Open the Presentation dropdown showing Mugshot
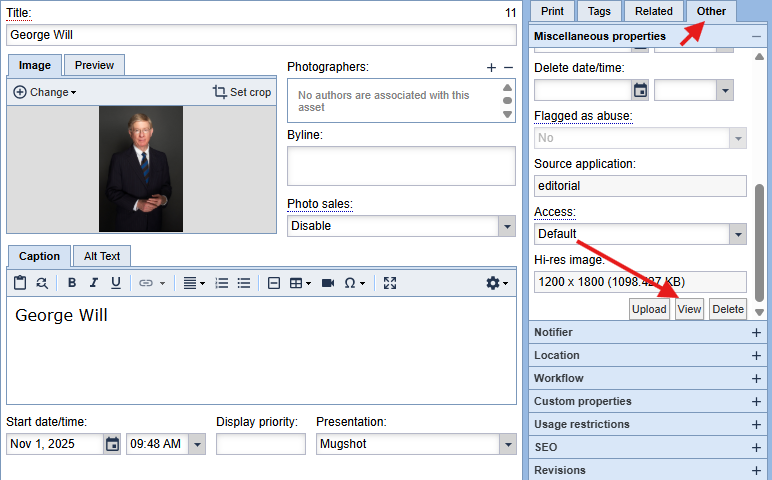Image resolution: width=772 pixels, height=480 pixels. [x=508, y=444]
